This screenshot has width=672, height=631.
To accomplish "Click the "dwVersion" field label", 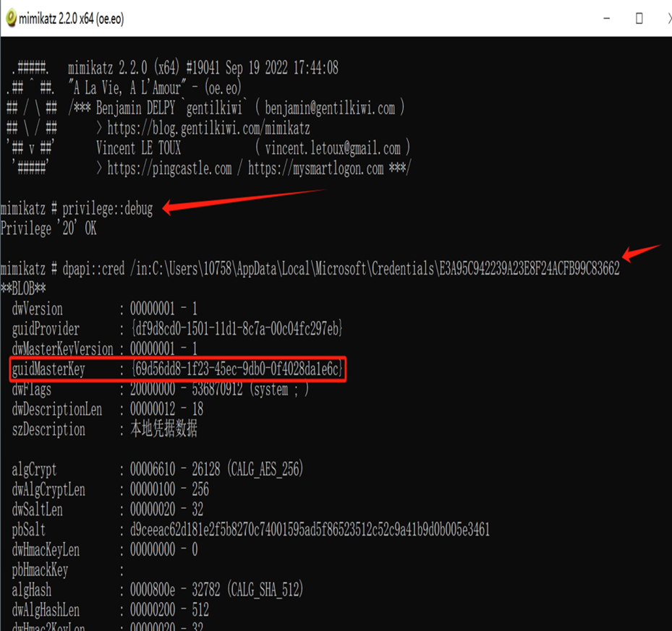I will click(x=38, y=309).
